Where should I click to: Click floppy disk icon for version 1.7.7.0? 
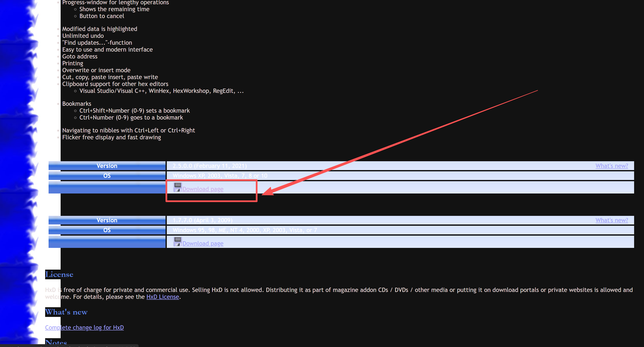pos(177,242)
